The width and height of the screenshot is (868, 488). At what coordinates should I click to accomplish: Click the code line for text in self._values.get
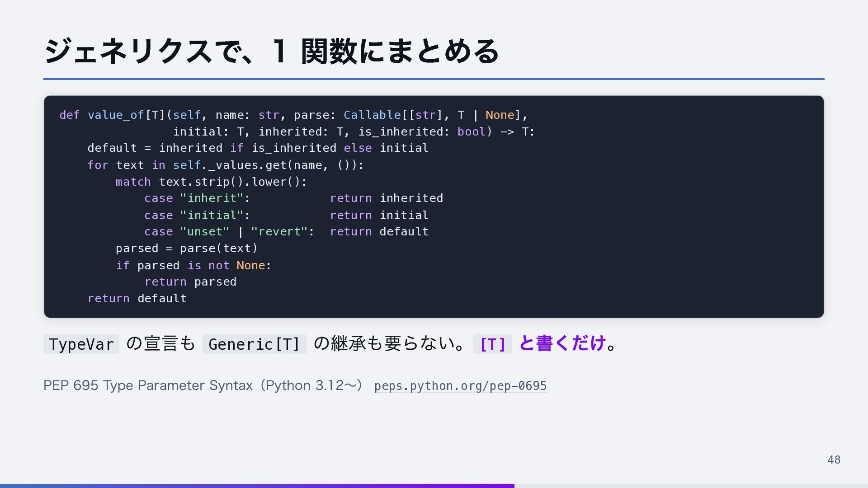point(226,165)
